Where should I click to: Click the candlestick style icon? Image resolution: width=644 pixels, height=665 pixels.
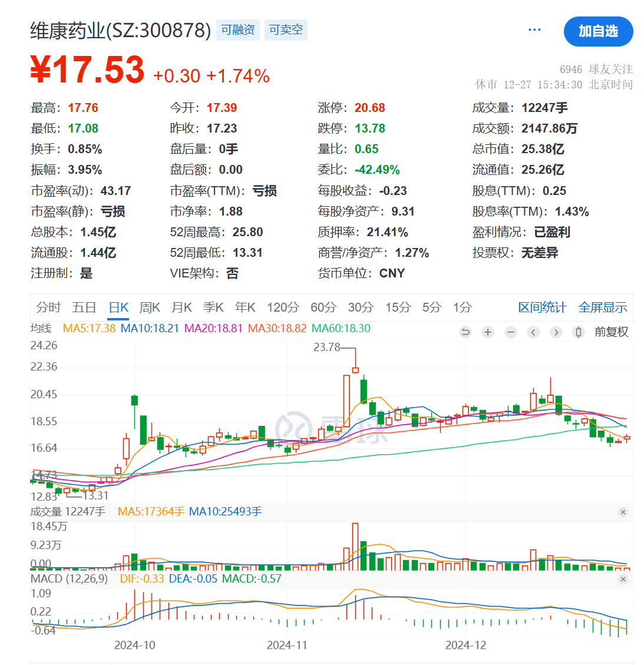tap(578, 332)
